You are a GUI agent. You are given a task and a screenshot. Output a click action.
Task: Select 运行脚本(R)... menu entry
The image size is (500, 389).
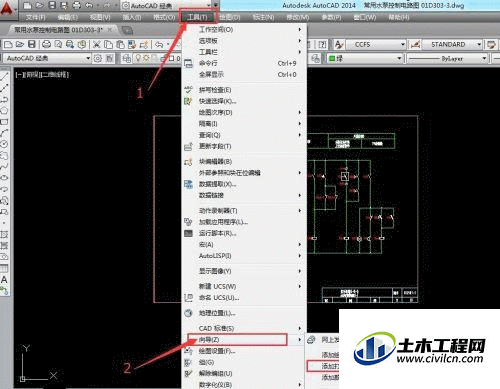point(244,233)
